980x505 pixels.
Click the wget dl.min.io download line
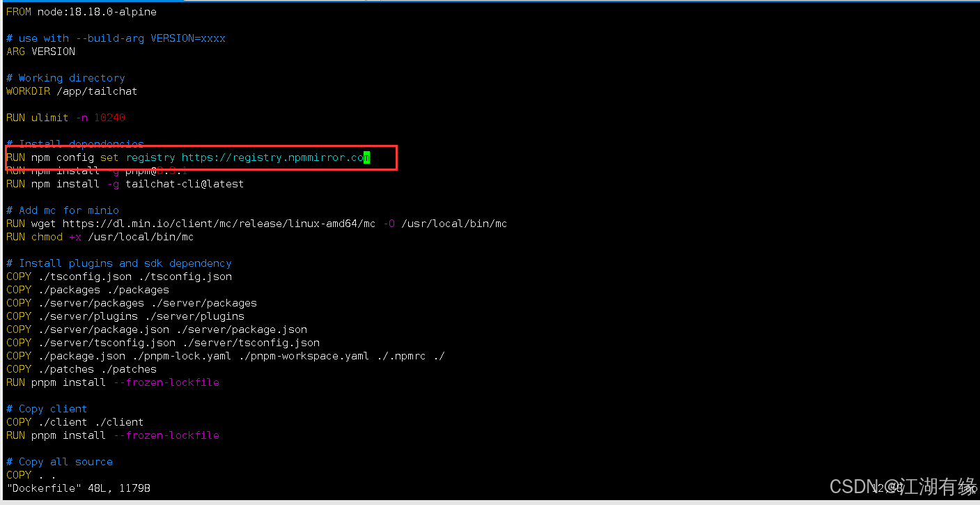pyautogui.click(x=257, y=224)
